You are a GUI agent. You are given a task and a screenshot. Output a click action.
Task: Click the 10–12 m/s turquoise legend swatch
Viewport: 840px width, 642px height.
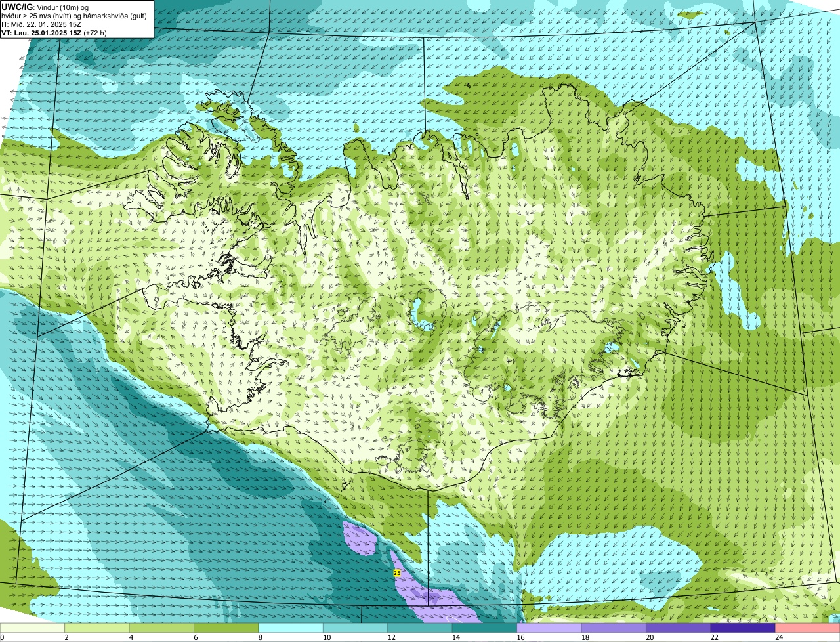tap(356, 628)
